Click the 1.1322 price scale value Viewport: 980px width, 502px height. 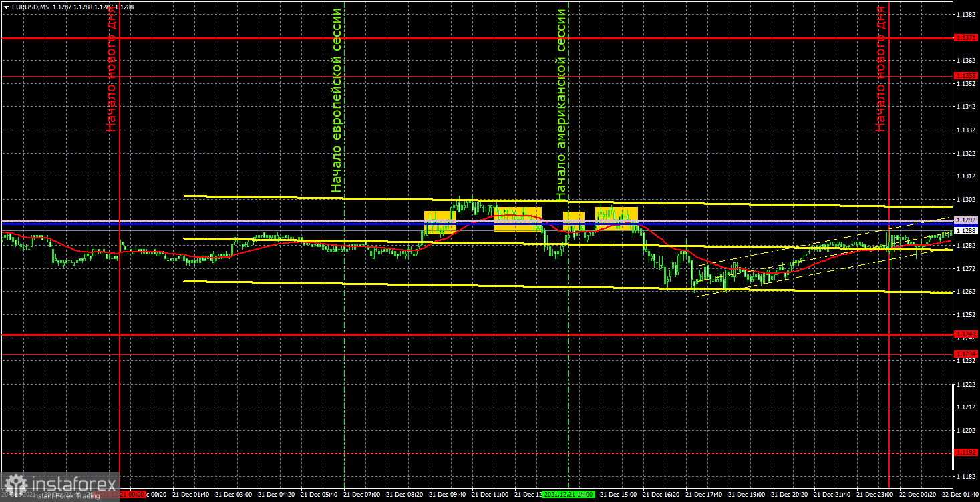[x=966, y=154]
